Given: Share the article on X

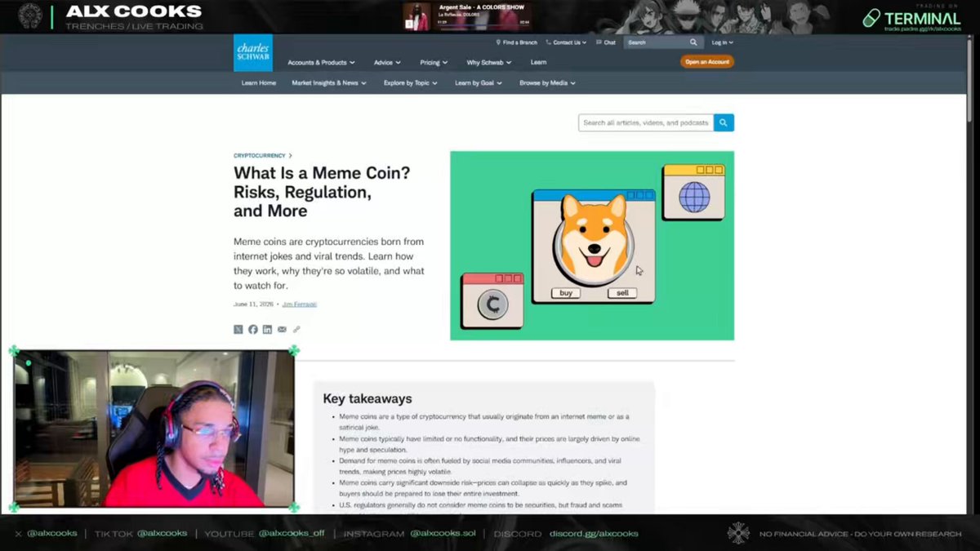Looking at the screenshot, I should pyautogui.click(x=238, y=330).
